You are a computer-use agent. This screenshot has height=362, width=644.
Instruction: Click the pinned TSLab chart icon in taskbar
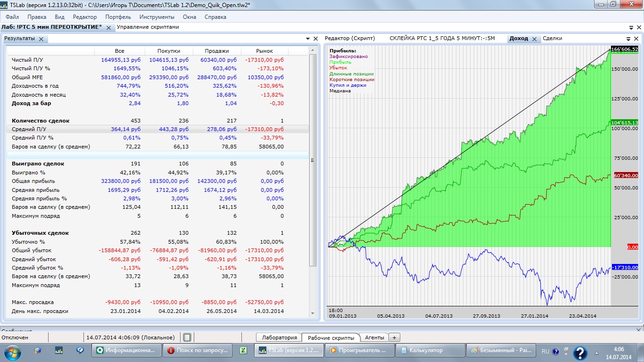[59, 351]
